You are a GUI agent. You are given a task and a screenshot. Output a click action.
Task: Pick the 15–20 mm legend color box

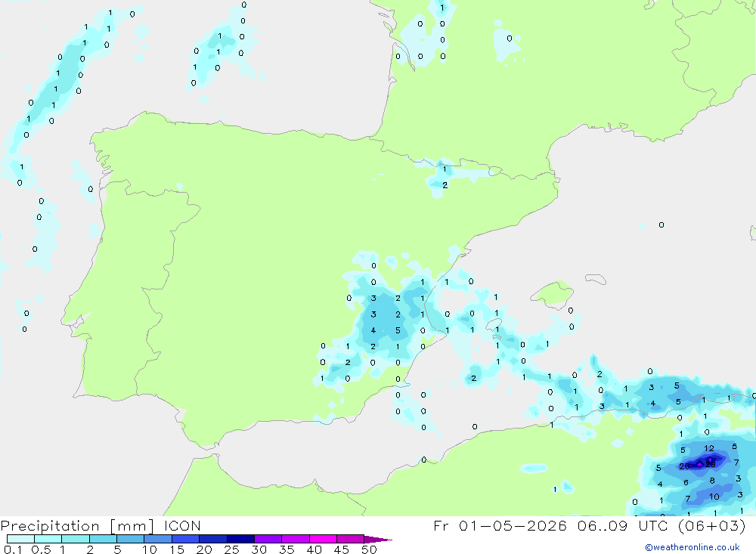click(x=186, y=539)
